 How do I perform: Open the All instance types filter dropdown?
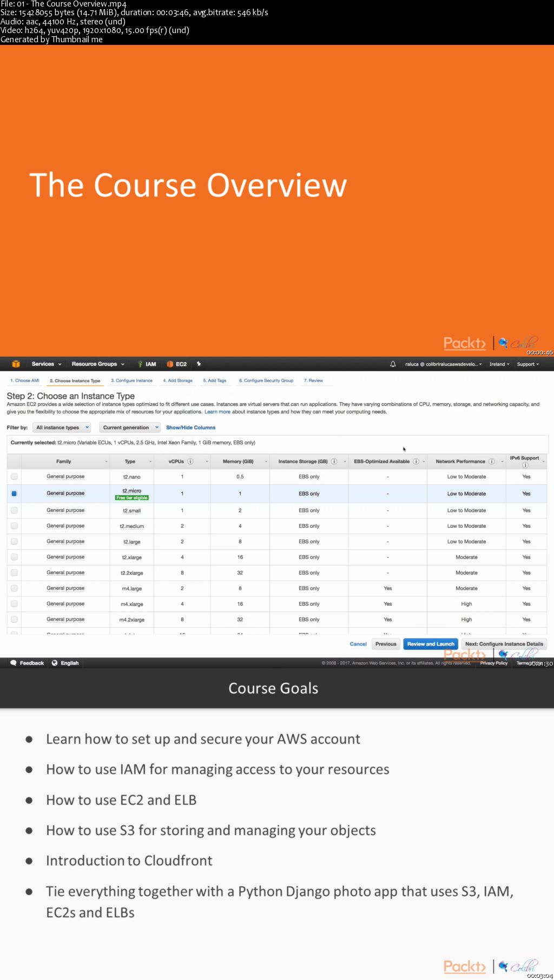pos(62,427)
